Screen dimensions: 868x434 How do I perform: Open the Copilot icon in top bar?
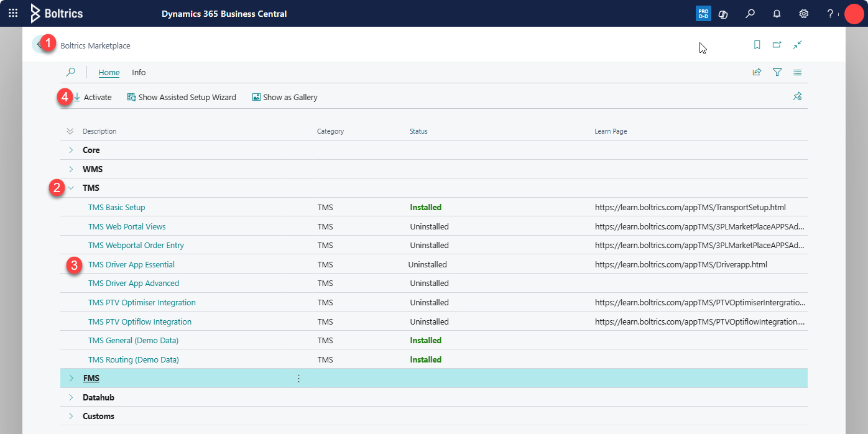tap(723, 14)
